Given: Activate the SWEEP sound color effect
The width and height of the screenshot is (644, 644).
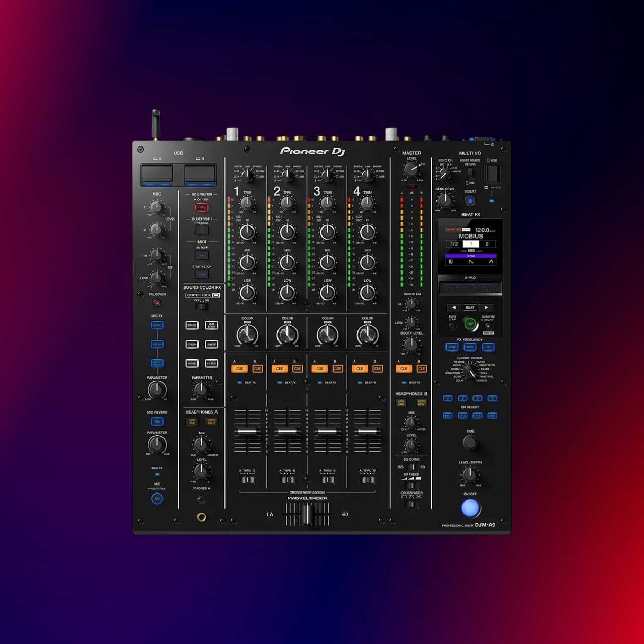Looking at the screenshot, I should [x=211, y=344].
